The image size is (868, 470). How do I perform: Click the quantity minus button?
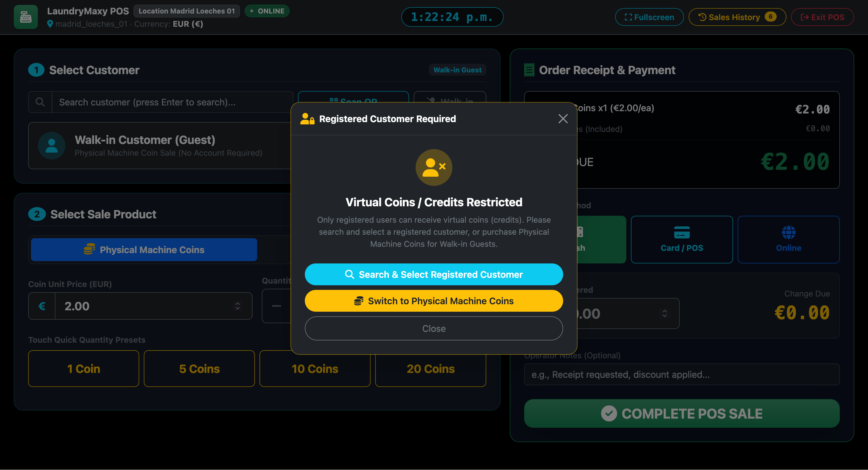[276, 306]
